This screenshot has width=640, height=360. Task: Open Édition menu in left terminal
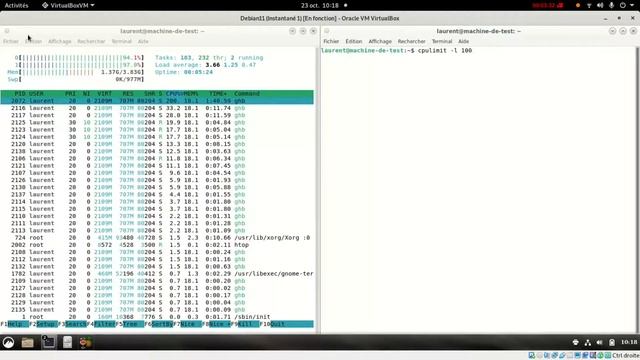coord(33,41)
